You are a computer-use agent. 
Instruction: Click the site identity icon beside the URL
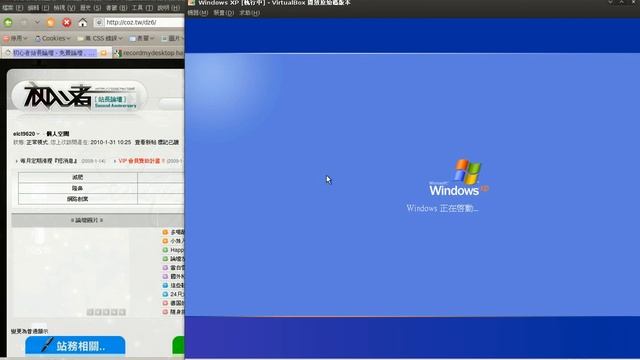click(99, 22)
